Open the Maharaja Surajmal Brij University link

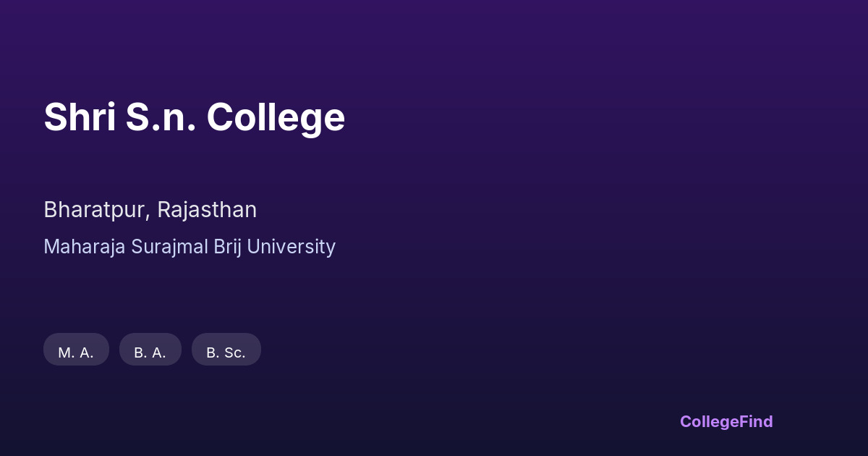pos(190,247)
